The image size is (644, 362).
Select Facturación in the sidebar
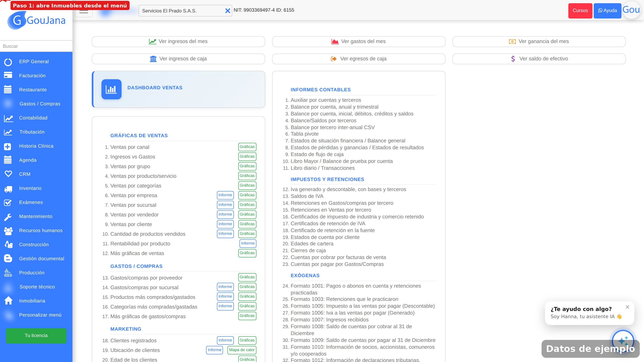[32, 76]
